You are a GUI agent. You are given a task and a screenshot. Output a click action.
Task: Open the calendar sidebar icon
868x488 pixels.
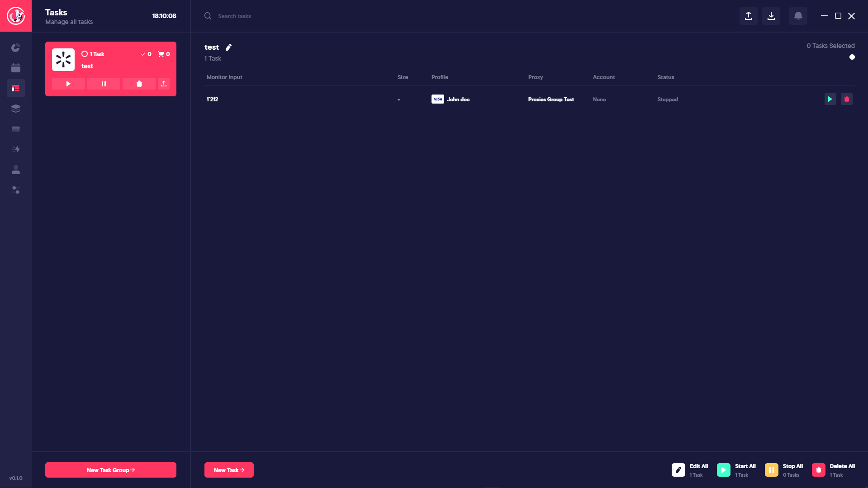[16, 68]
